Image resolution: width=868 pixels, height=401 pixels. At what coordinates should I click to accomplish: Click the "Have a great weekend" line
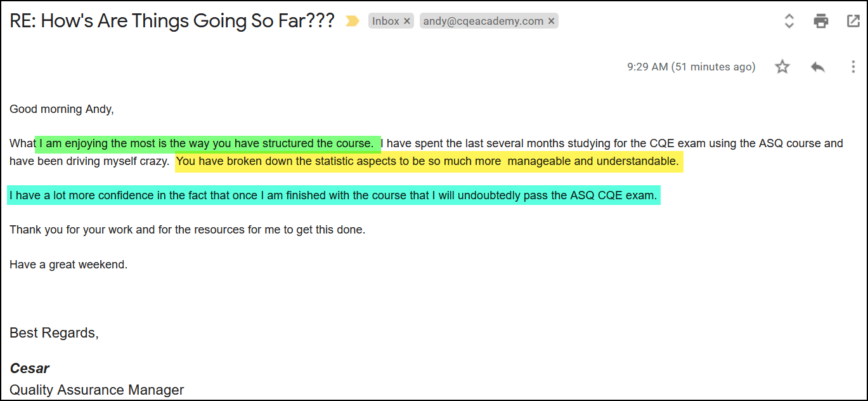coord(68,265)
